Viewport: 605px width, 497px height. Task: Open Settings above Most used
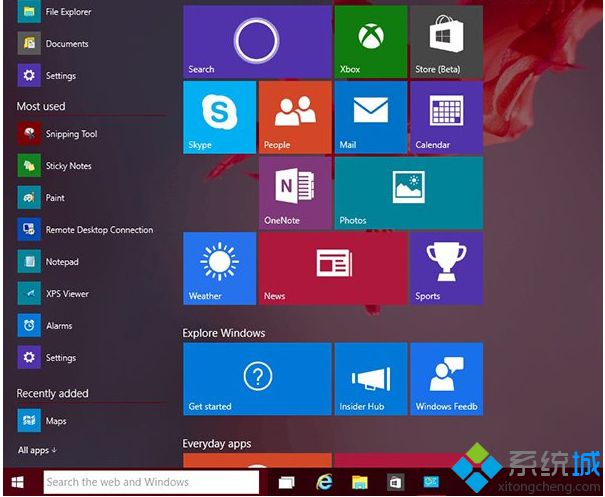click(x=47, y=75)
